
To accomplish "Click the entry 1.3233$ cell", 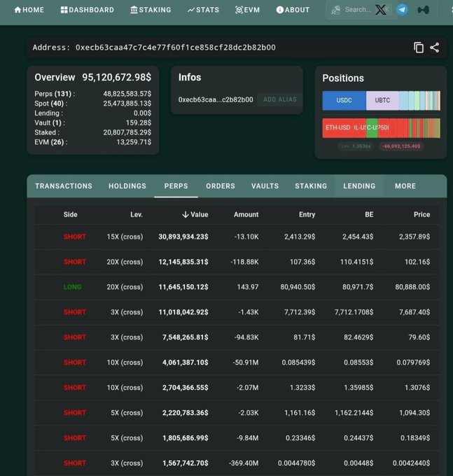I will 302,388.
